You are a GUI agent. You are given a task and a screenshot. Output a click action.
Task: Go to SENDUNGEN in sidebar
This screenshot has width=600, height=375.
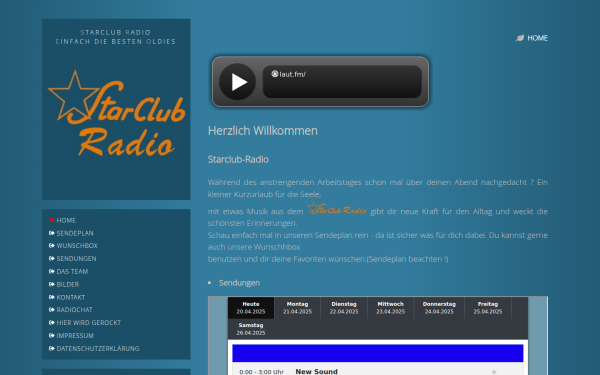coord(76,259)
